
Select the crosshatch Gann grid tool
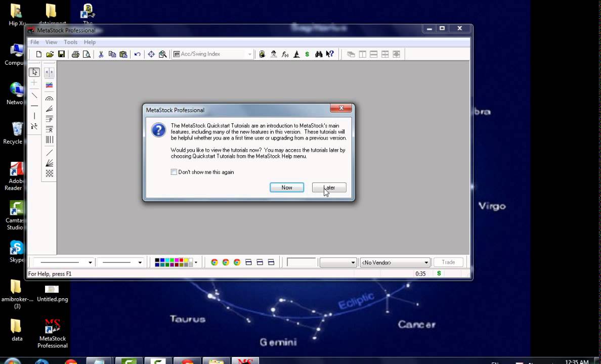pos(49,173)
